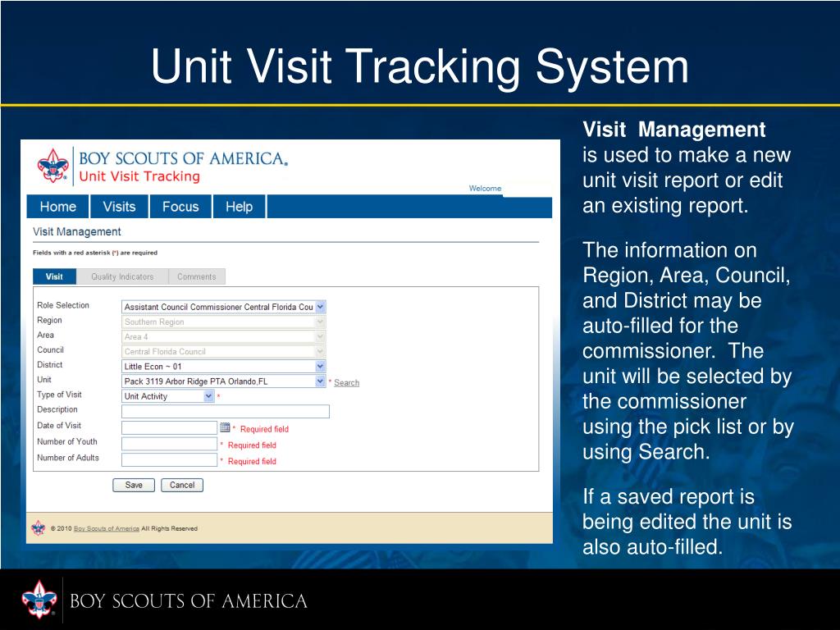The width and height of the screenshot is (840, 630).
Task: Click the BSA fleur-de-lis logo in the page header
Action: (x=52, y=166)
